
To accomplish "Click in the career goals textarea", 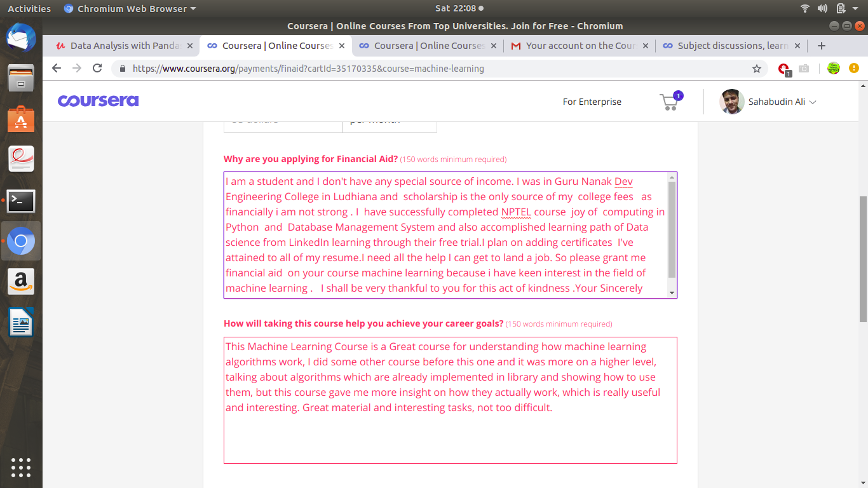I will [451, 400].
